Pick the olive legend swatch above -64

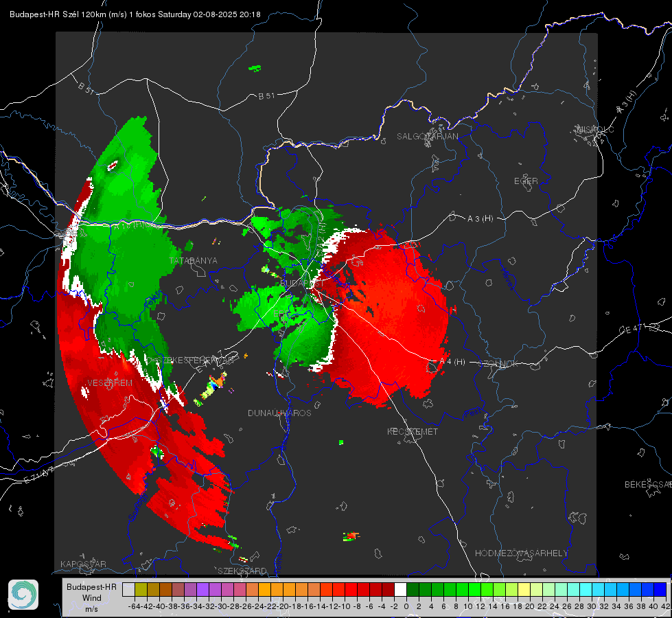141,590
